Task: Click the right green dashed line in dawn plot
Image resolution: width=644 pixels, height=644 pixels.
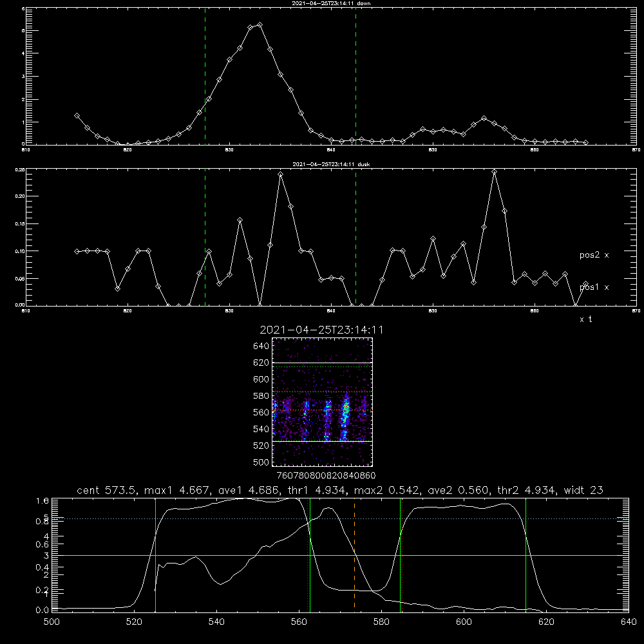Action: tap(355, 76)
